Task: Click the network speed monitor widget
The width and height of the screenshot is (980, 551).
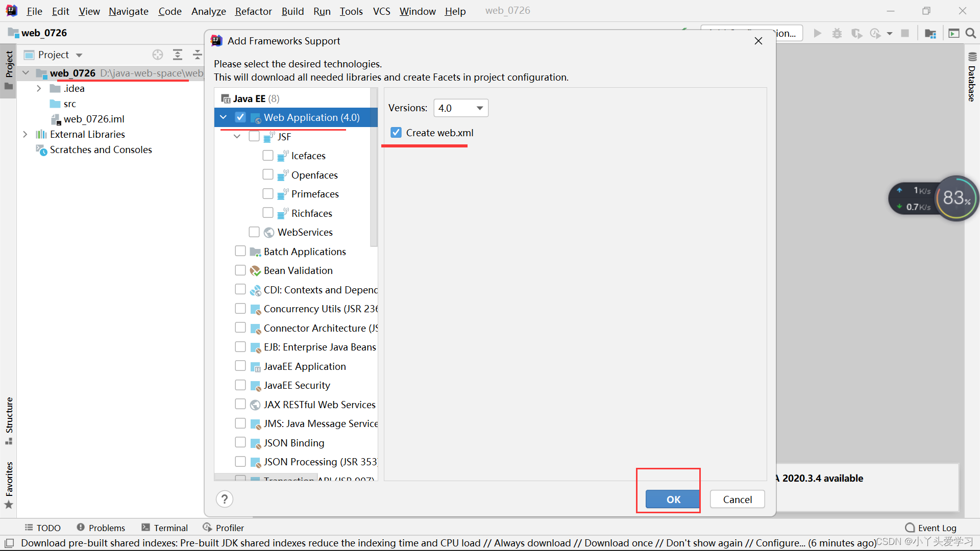Action: pyautogui.click(x=934, y=198)
